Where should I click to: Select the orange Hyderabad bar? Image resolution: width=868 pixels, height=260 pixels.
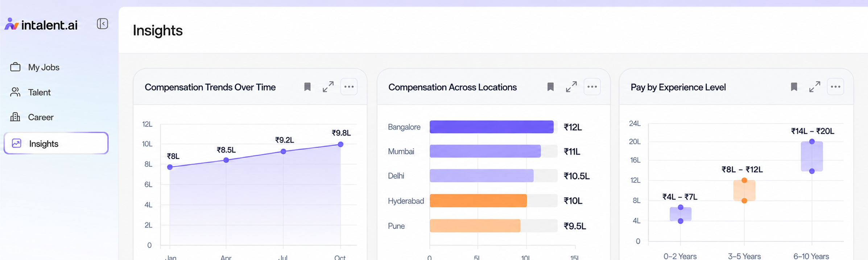[x=478, y=201]
